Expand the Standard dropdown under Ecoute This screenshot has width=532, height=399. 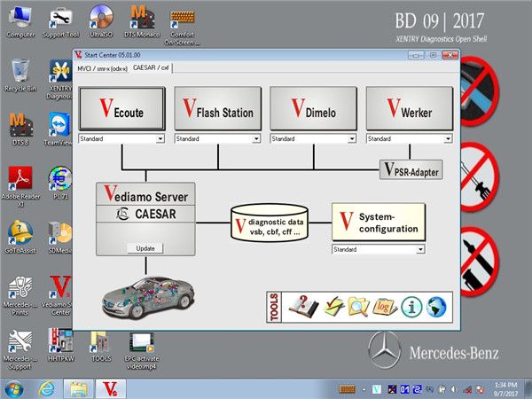pyautogui.click(x=160, y=139)
